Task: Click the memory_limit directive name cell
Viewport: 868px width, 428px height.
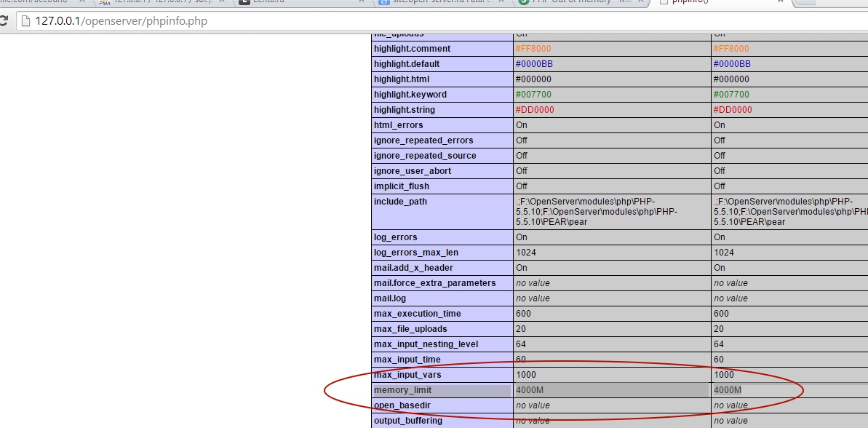Action: pyautogui.click(x=402, y=390)
